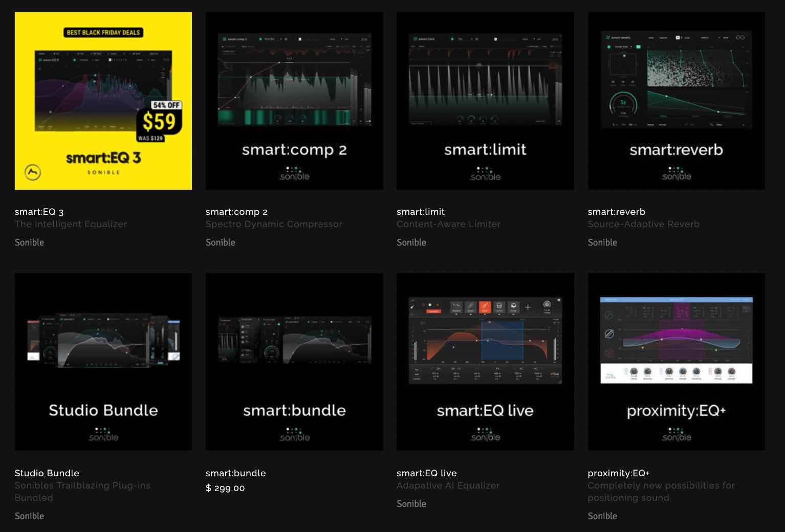Click the Sonible vendor name under smart:EQ live

point(411,504)
